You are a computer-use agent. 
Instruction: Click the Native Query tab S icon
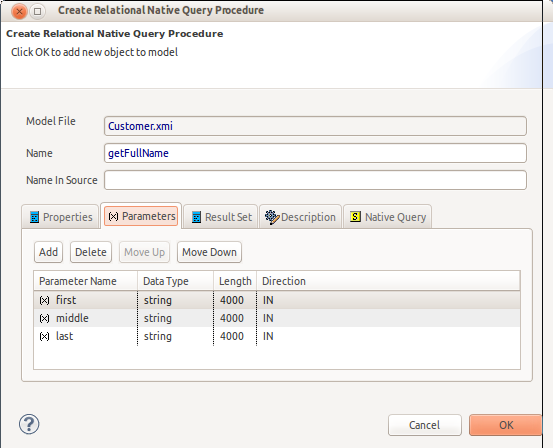[355, 216]
